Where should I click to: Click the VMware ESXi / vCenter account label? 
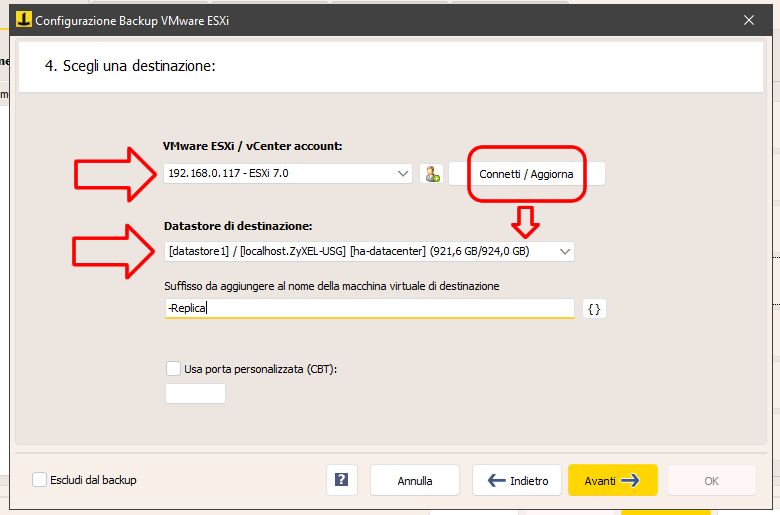pyautogui.click(x=253, y=146)
